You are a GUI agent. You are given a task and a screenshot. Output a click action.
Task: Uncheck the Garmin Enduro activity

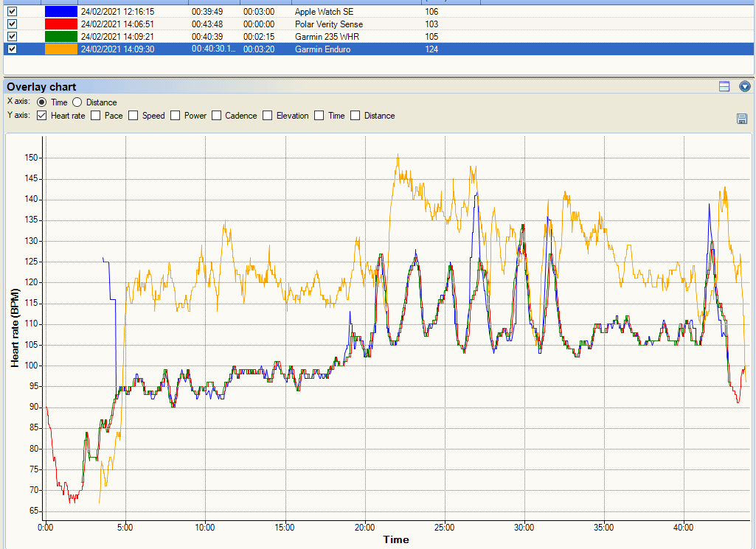pos(11,49)
